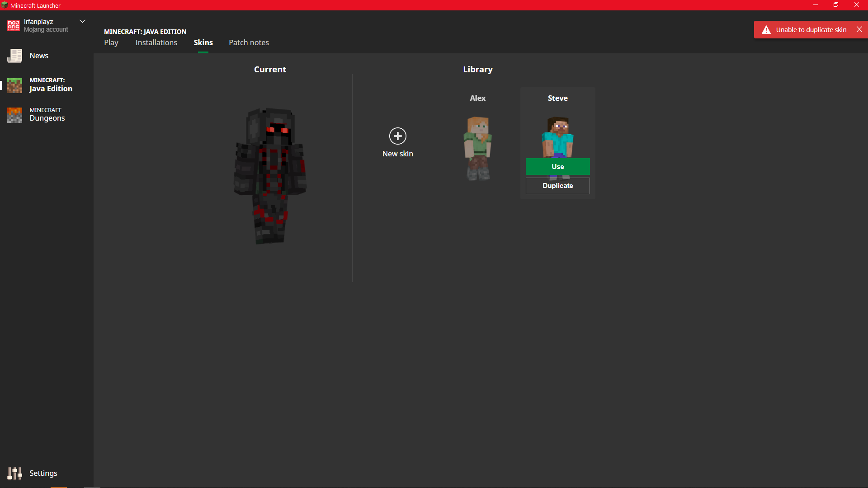
Task: Select the Skins tab
Action: click(203, 42)
